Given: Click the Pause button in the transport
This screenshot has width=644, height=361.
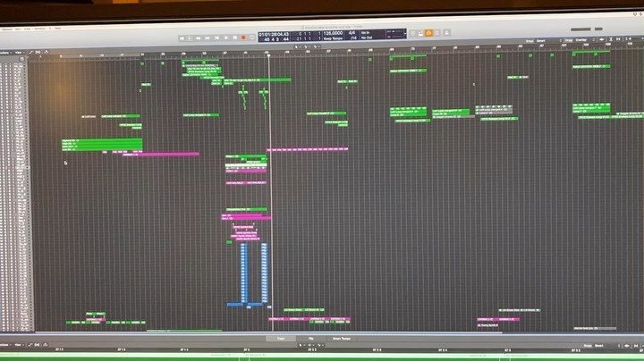Looking at the screenshot, I should tap(233, 38).
